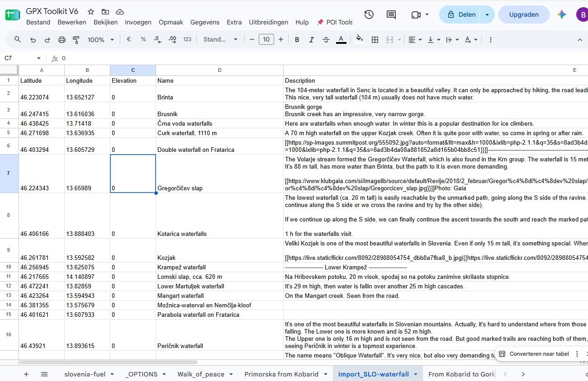Click the Upgraden button

click(x=524, y=14)
